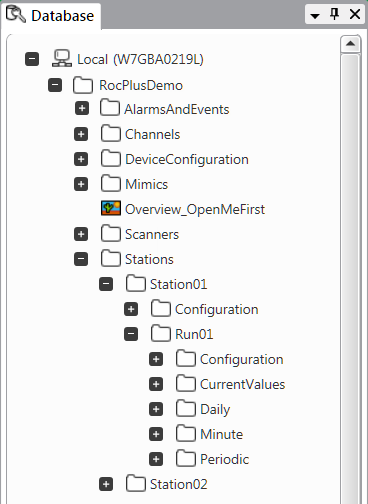Select the Station02 folder icon
The height and width of the screenshot is (504, 368).
pyautogui.click(x=136, y=483)
